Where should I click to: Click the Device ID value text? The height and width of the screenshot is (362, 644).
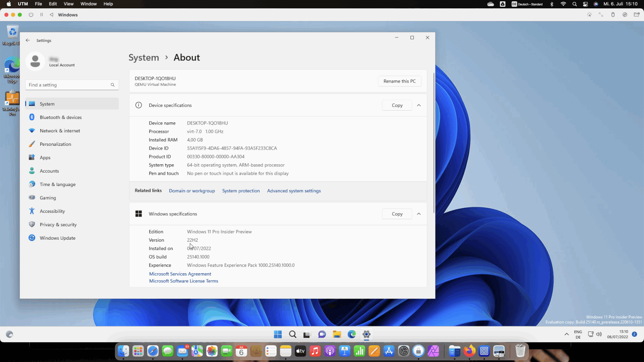tap(232, 148)
